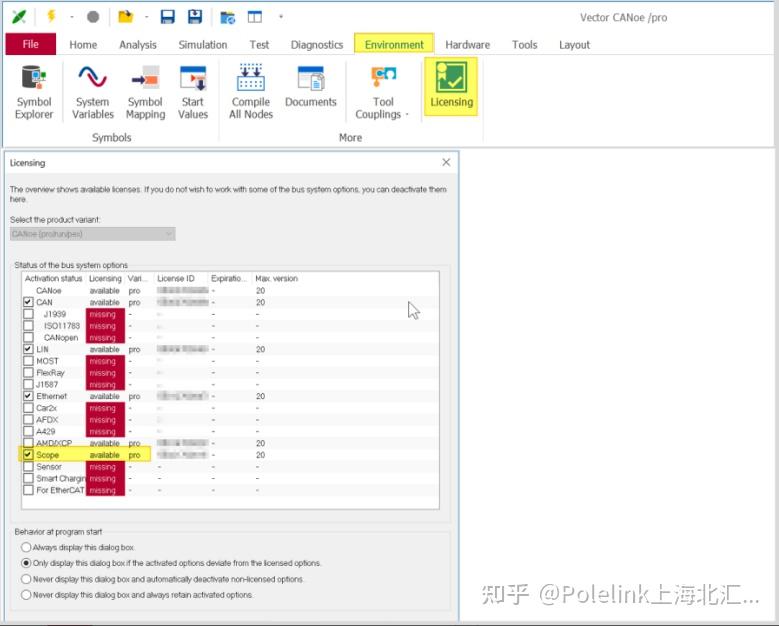Image resolution: width=779 pixels, height=626 pixels.
Task: Check the CANopen option checkbox
Action: (x=28, y=337)
